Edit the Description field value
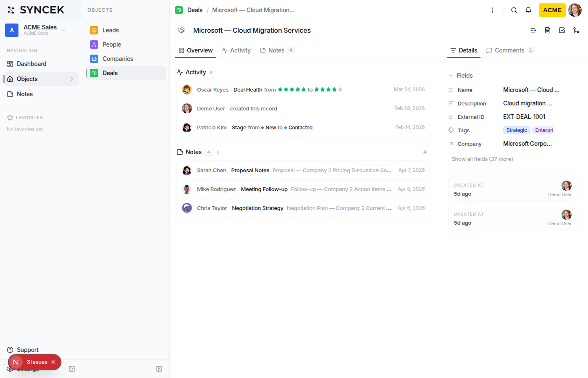This screenshot has width=588, height=378. [x=528, y=103]
